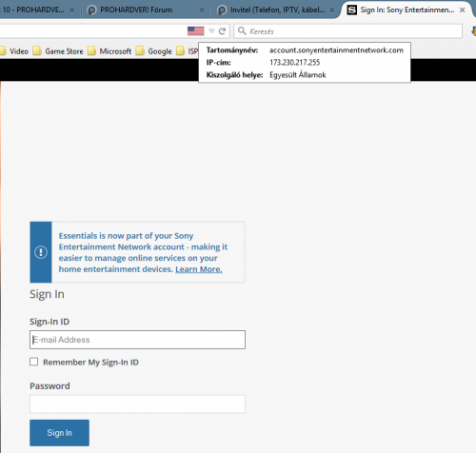Click the 'Remember My Sign-In ID' label text

click(90, 363)
